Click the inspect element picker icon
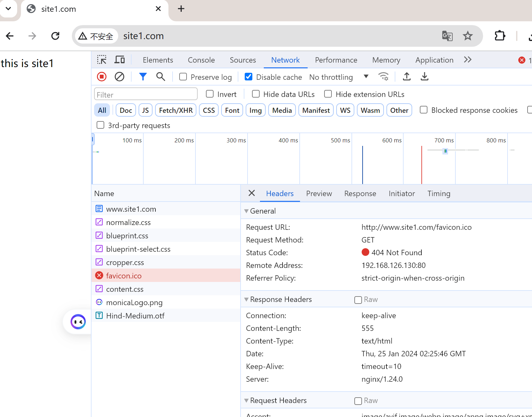The height and width of the screenshot is (417, 532). 102,60
